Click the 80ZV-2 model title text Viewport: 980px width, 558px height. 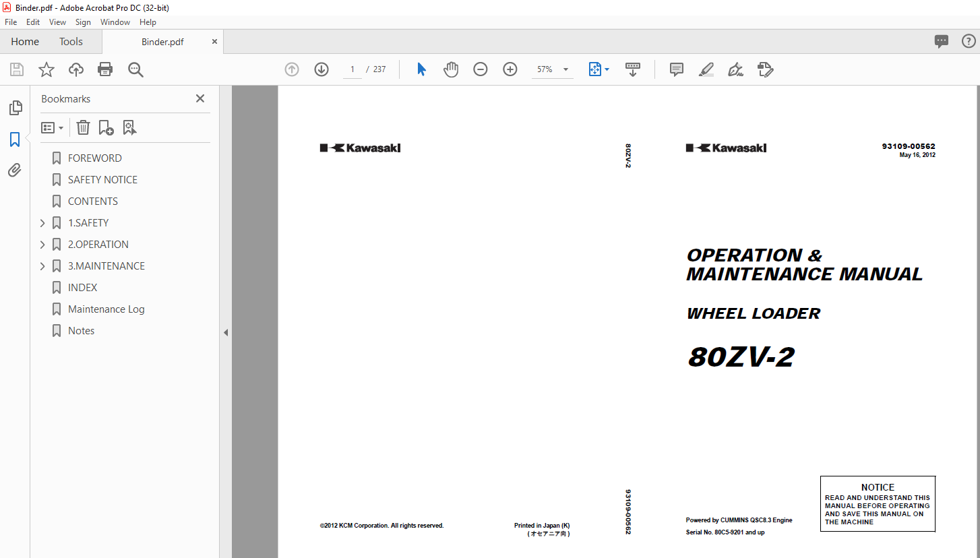pos(741,357)
